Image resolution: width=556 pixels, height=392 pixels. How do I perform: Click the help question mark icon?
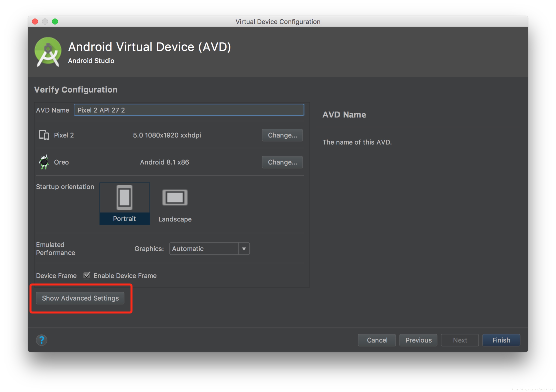click(x=42, y=340)
